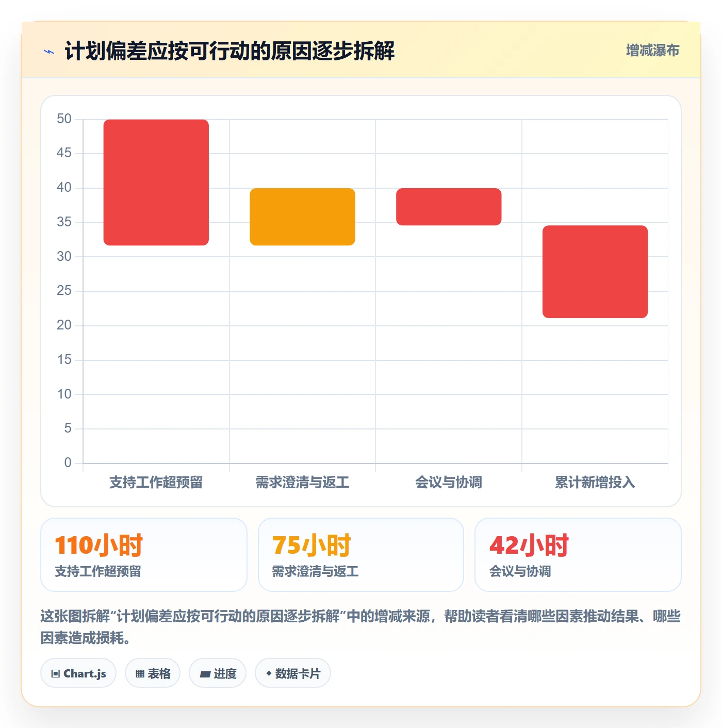Click the title 计划偏差应按可行动的原因逐步拆解
The width and height of the screenshot is (722, 728).
point(229,51)
